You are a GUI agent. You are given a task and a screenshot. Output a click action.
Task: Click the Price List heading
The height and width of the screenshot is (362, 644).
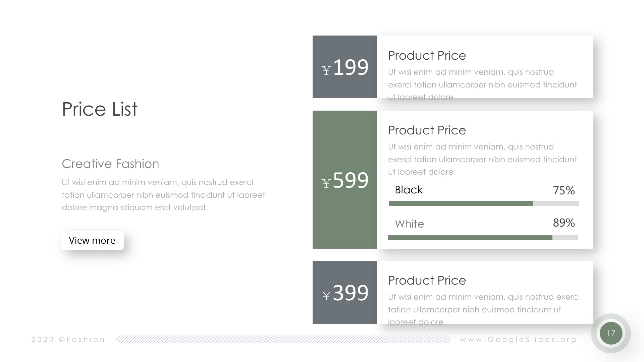pos(100,109)
